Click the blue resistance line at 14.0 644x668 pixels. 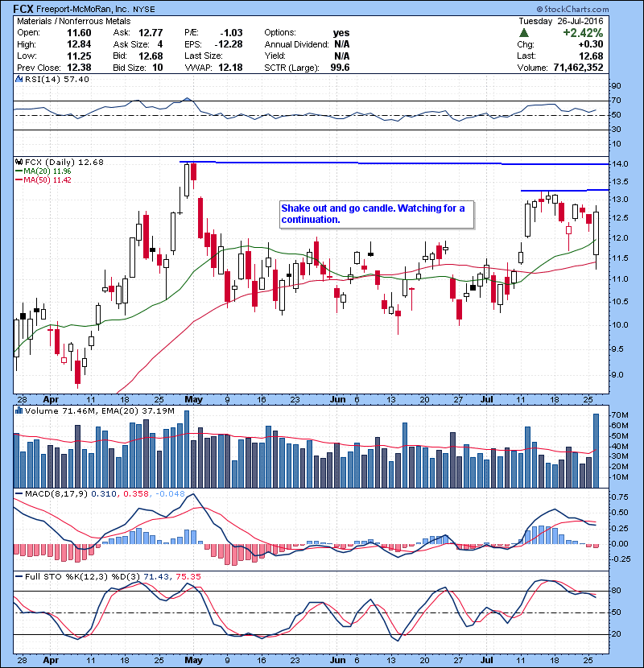click(394, 163)
